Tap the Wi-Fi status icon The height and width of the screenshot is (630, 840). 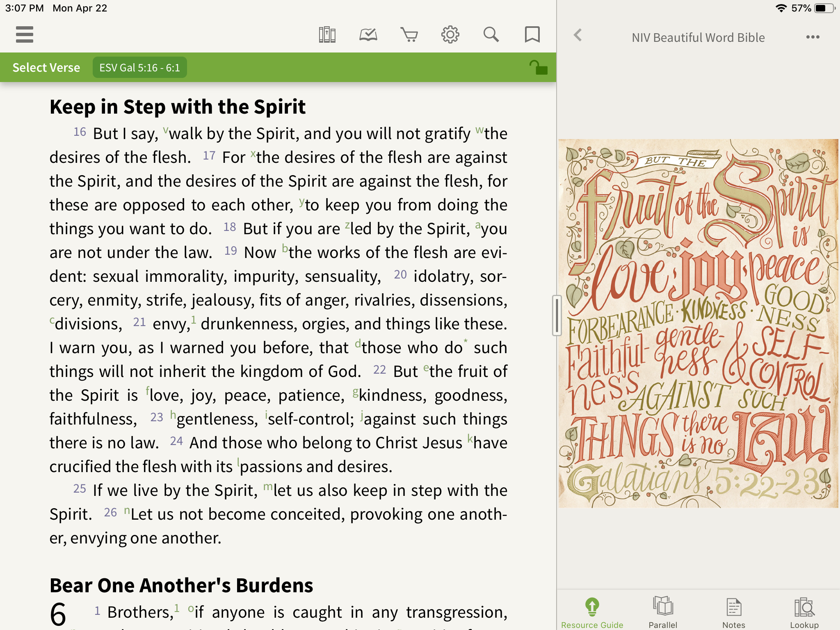(781, 8)
